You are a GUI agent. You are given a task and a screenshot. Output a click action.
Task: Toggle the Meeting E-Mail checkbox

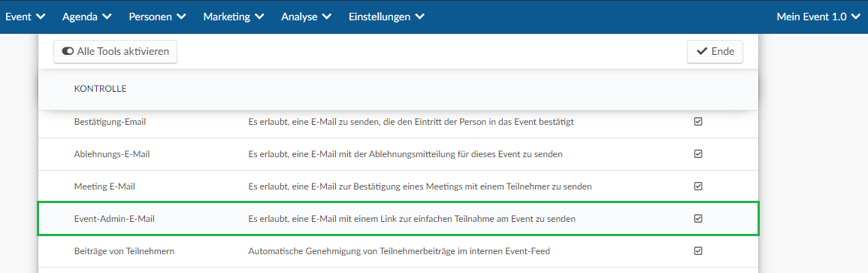click(x=698, y=186)
